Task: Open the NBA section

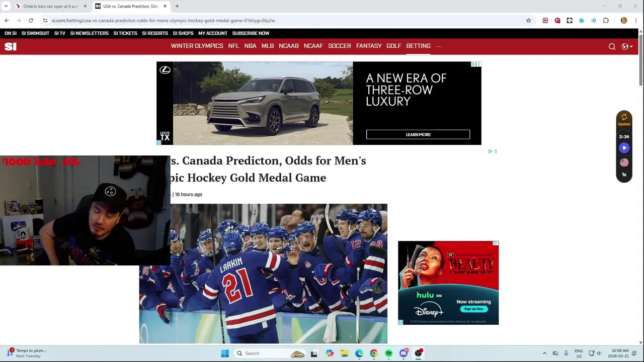Action: [250, 46]
